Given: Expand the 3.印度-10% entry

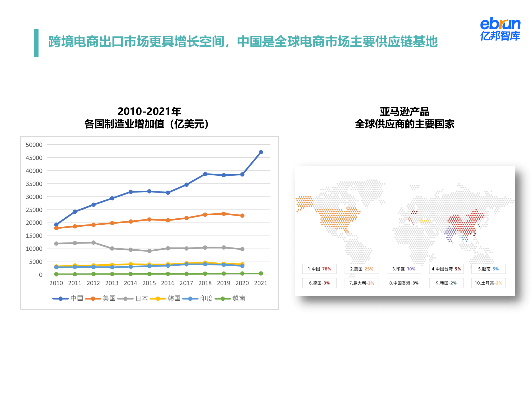Looking at the screenshot, I should pos(404,269).
